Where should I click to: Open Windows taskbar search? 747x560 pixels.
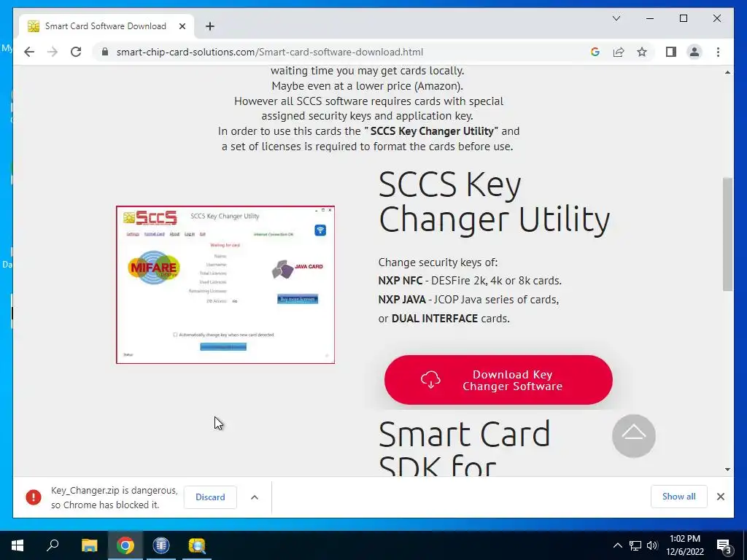pyautogui.click(x=53, y=545)
